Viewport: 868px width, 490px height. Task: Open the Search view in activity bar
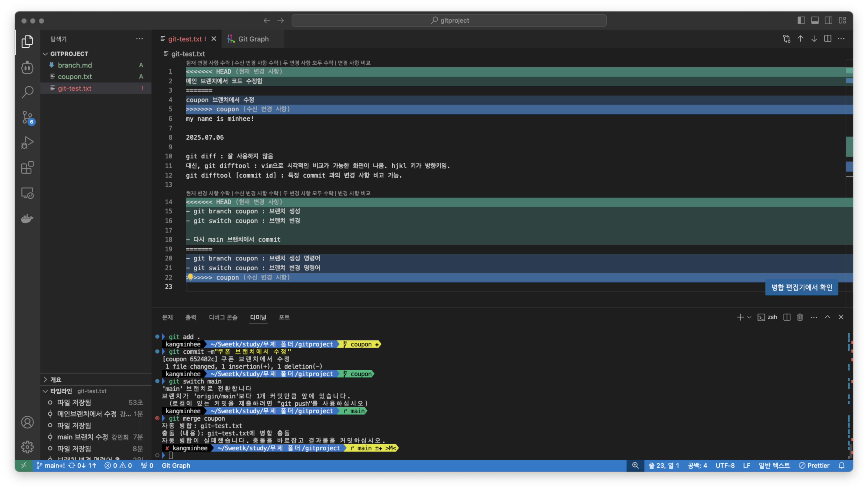(x=27, y=92)
